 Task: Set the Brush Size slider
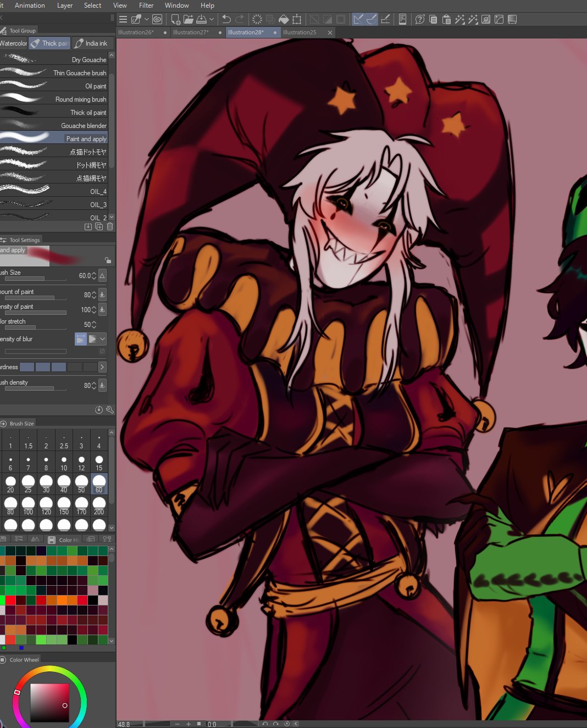(x=36, y=279)
